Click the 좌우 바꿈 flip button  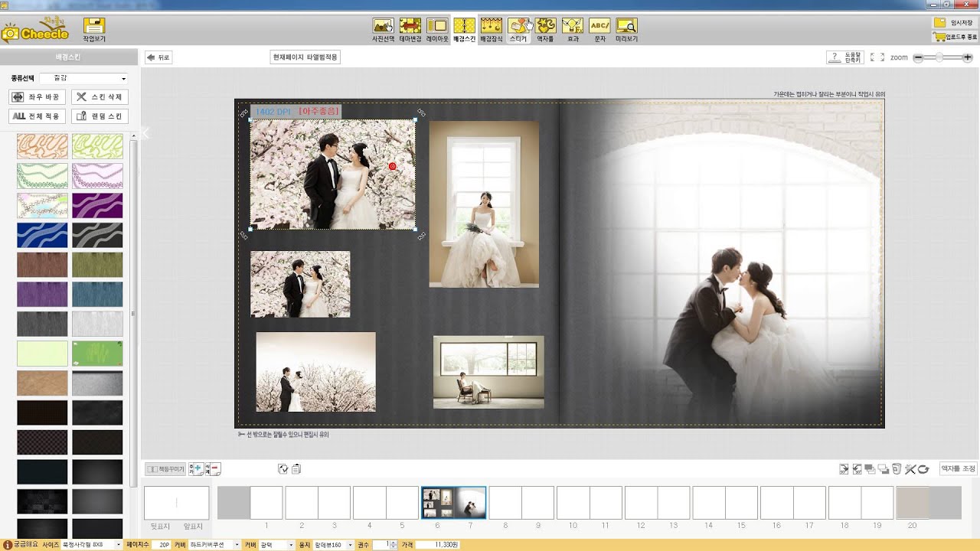37,97
